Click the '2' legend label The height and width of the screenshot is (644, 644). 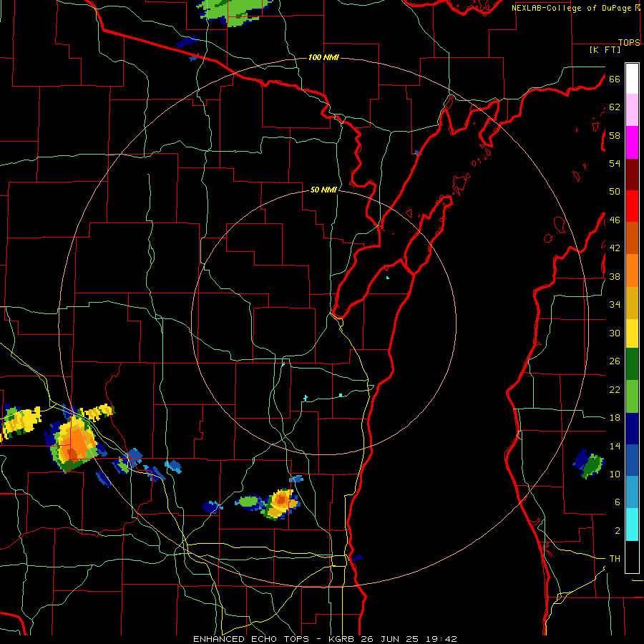click(618, 531)
